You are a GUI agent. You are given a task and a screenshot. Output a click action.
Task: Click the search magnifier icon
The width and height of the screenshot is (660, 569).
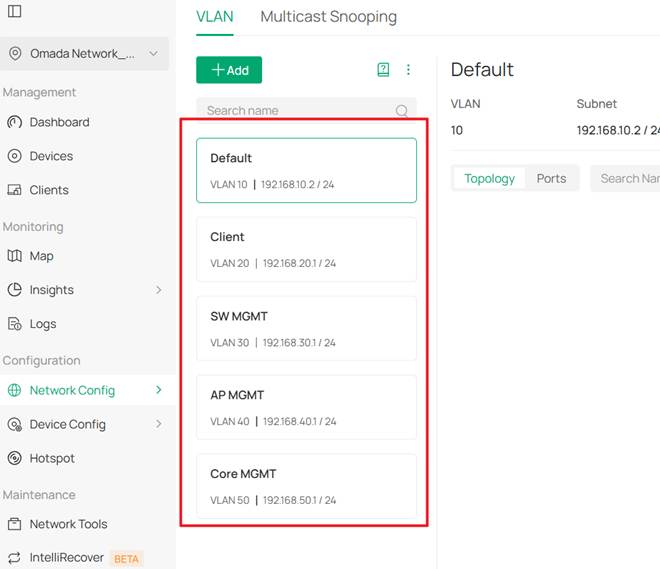(x=402, y=111)
